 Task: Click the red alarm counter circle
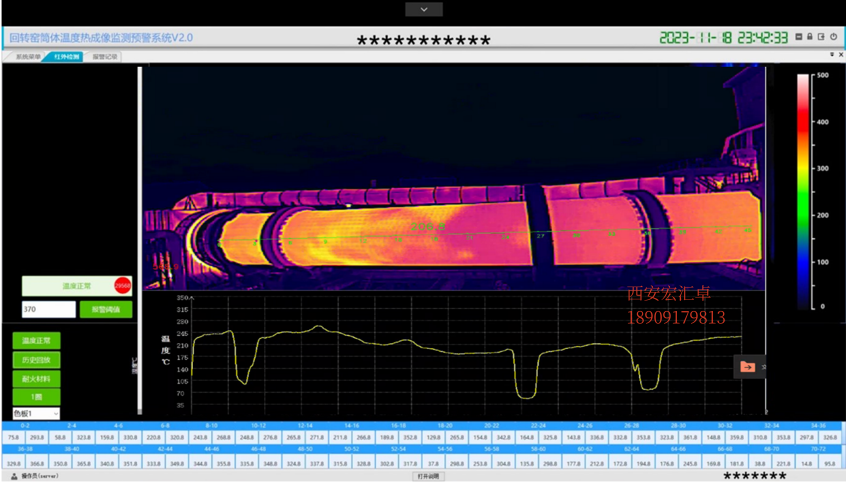point(122,286)
